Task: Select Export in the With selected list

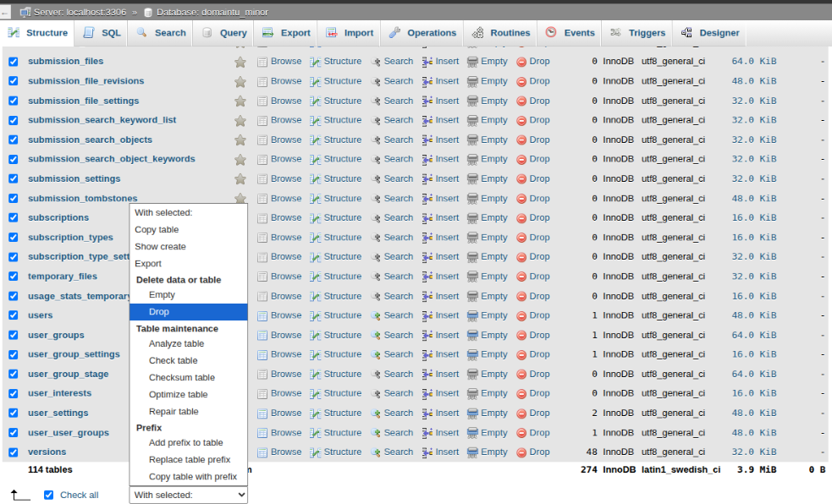Action: pos(189,263)
